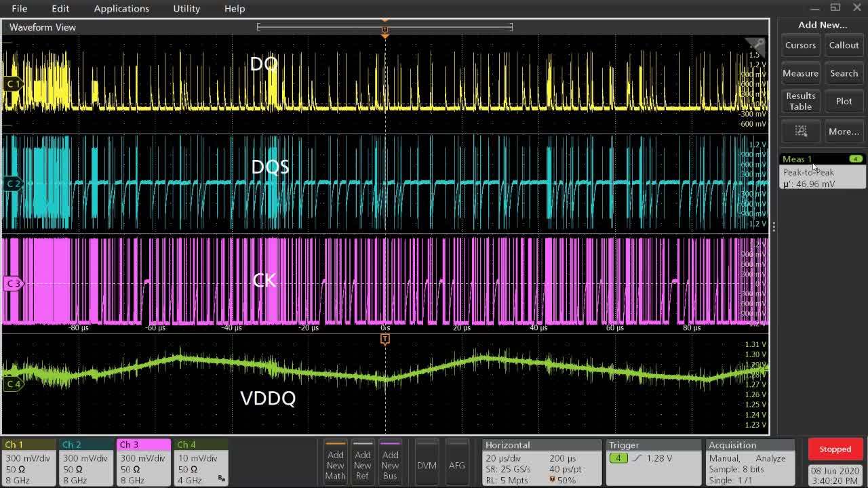
Task: Add a Callout annotation
Action: tap(844, 45)
